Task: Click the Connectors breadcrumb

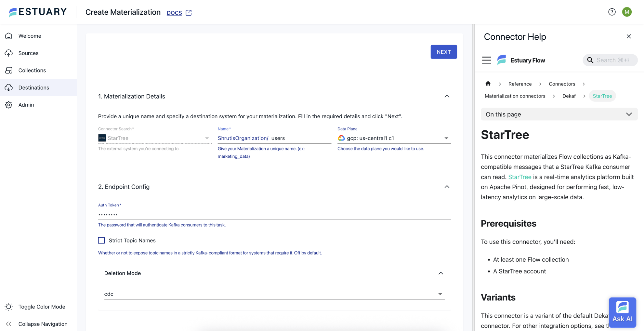Action: [562, 84]
